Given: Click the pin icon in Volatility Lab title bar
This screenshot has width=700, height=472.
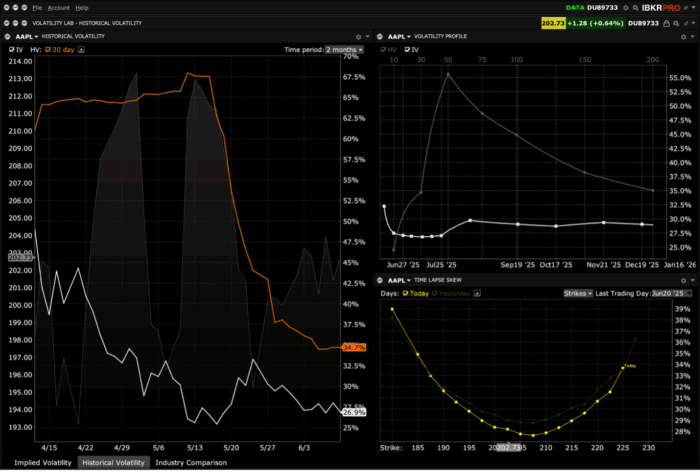Looking at the screenshot, I should [686, 23].
